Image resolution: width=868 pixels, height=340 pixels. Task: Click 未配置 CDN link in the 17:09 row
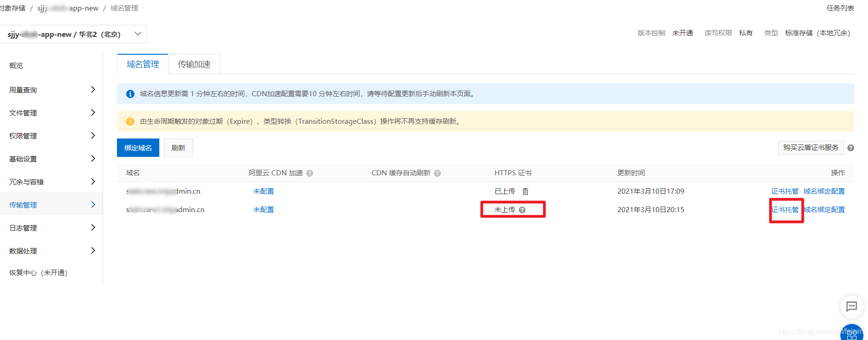pyautogui.click(x=263, y=191)
